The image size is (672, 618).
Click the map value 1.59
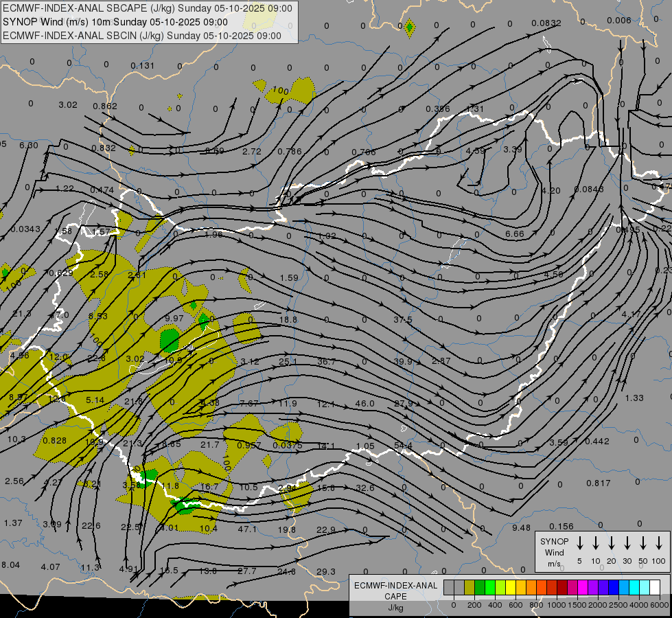coord(289,278)
